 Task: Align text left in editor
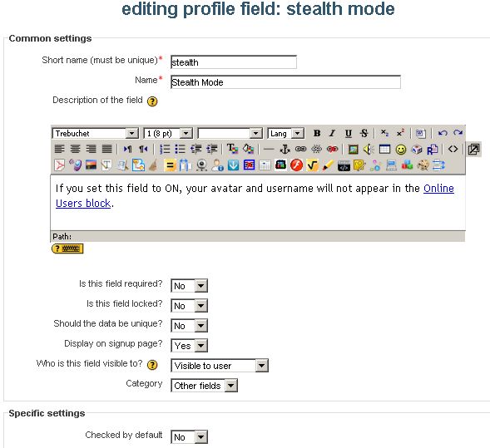(59, 149)
